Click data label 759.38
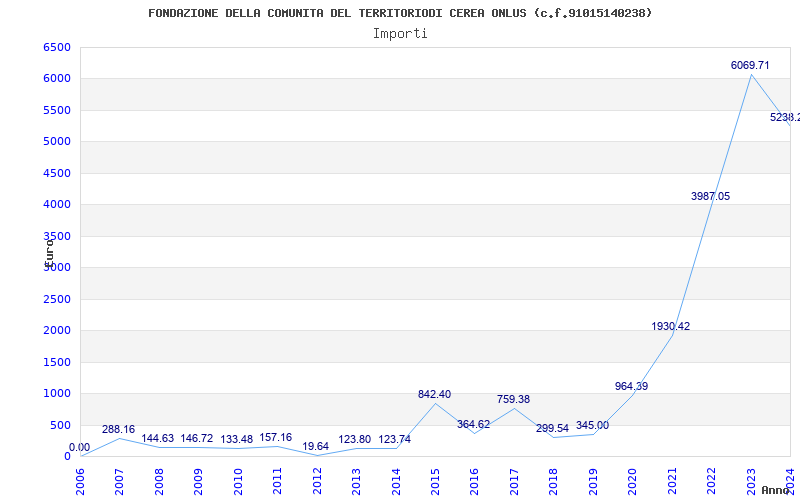Image resolution: width=800 pixels, height=500 pixels. (x=513, y=399)
